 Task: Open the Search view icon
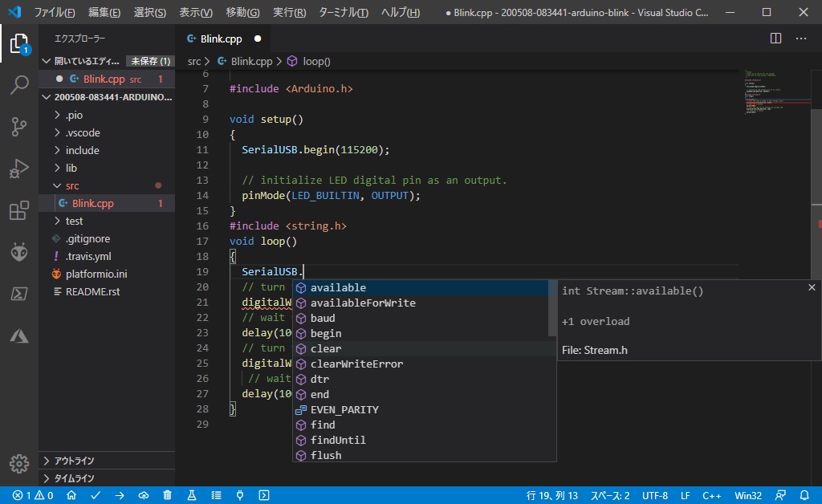point(19,85)
